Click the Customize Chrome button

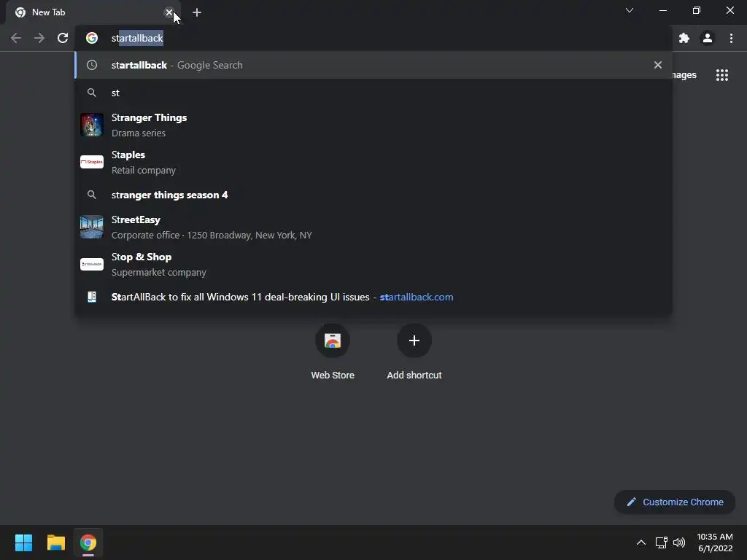675,502
